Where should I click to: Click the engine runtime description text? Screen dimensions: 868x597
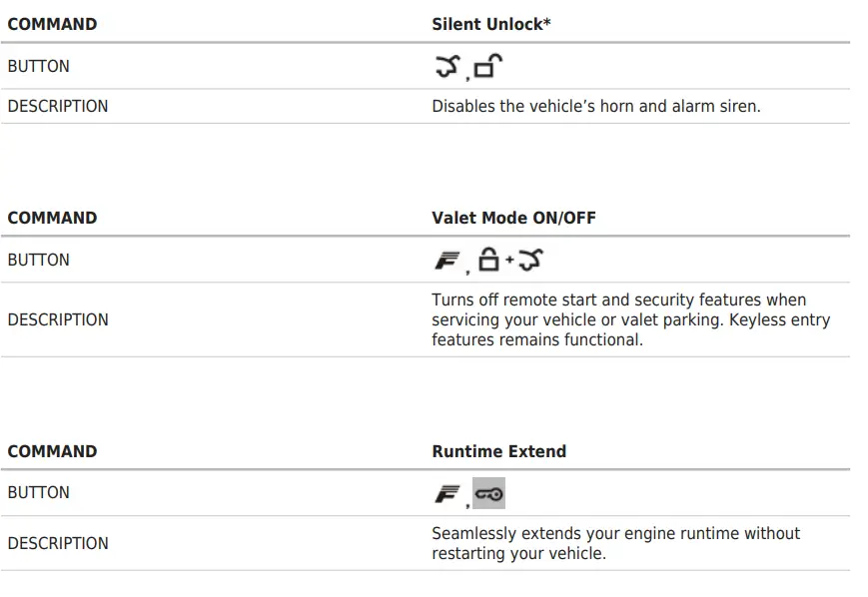click(x=615, y=543)
